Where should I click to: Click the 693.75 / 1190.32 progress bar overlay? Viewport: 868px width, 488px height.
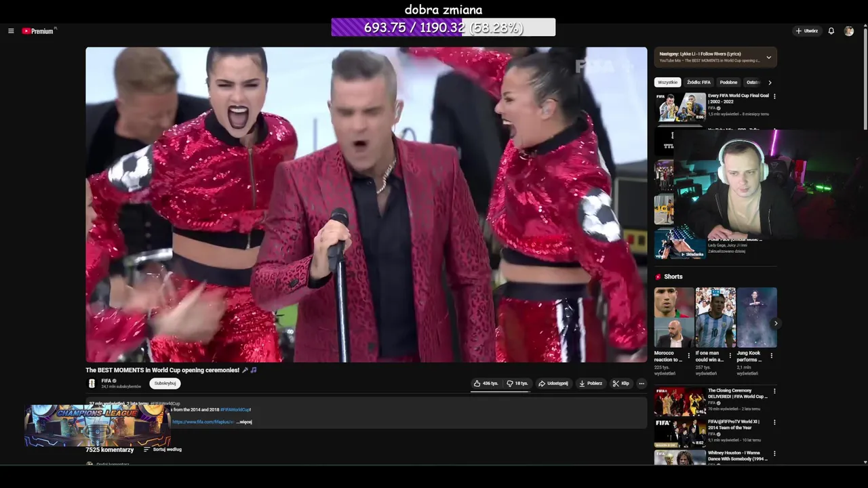point(443,27)
